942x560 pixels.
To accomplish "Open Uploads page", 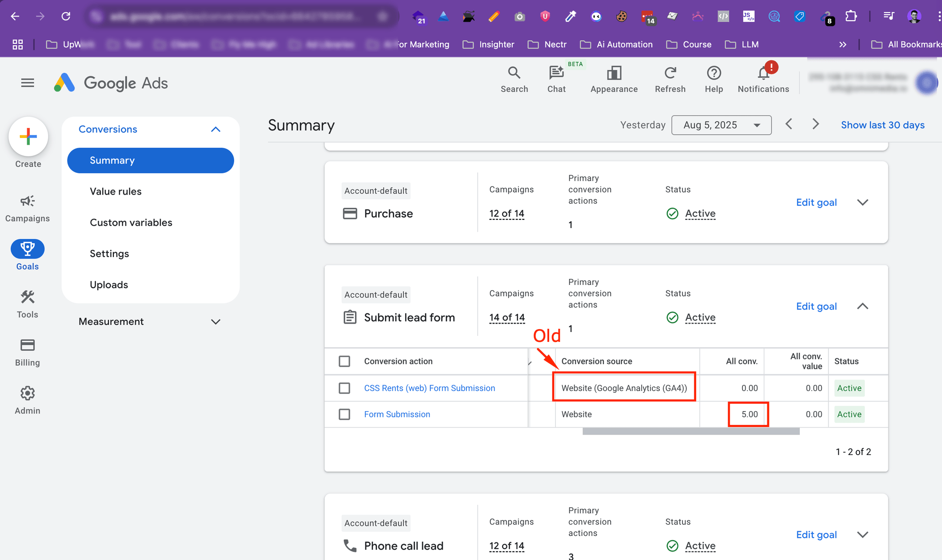I will point(109,285).
